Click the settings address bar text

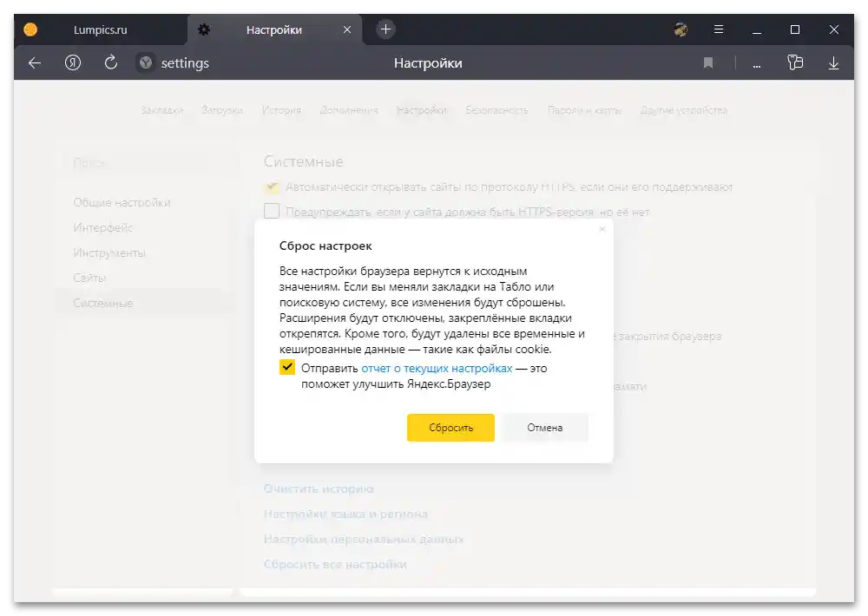click(185, 63)
